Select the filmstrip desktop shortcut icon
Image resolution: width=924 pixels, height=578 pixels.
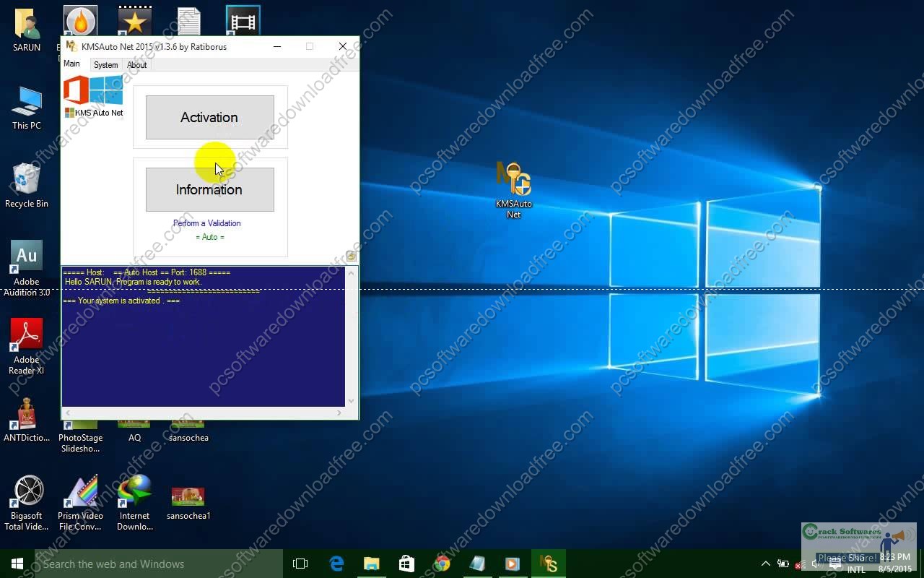pyautogui.click(x=243, y=22)
